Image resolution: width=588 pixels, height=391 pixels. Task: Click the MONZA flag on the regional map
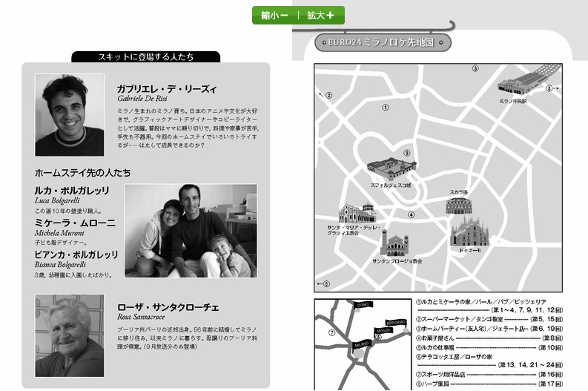383,331
